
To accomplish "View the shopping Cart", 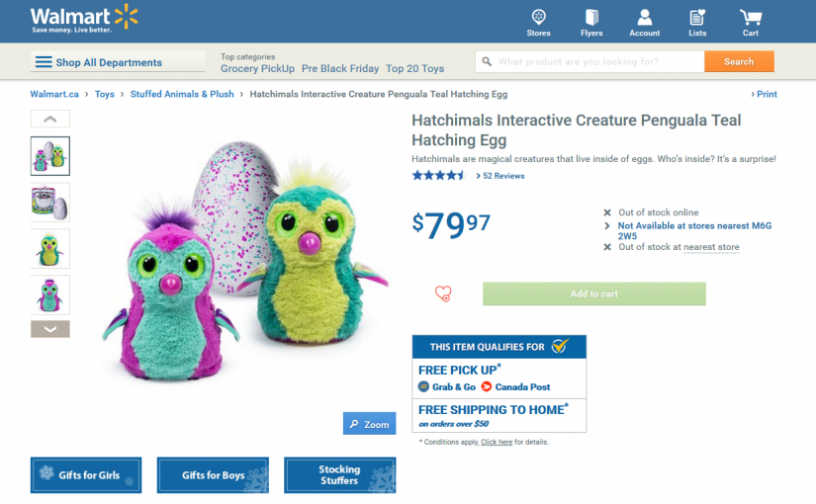I will [x=751, y=22].
